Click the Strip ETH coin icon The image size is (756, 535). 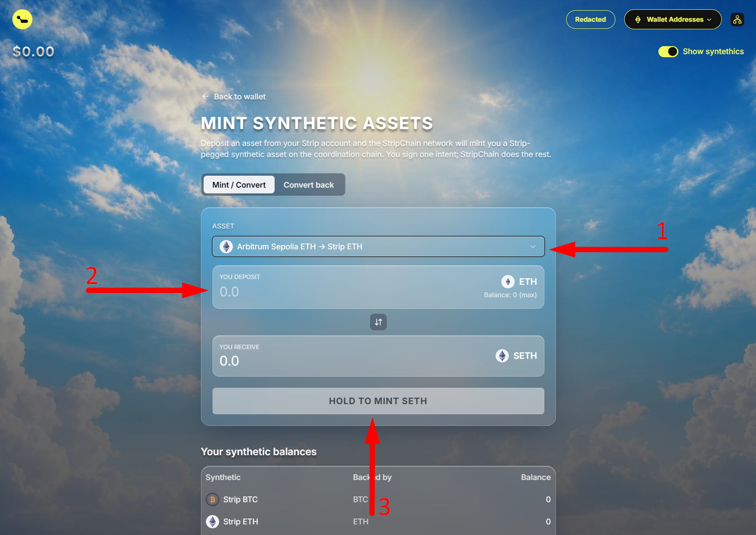[x=213, y=522]
